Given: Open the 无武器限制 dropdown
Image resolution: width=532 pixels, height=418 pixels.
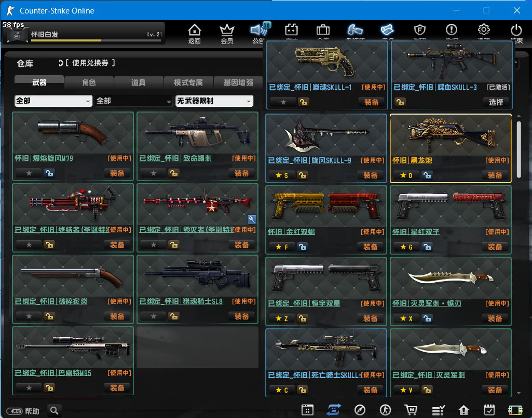Looking at the screenshot, I should 214,101.
